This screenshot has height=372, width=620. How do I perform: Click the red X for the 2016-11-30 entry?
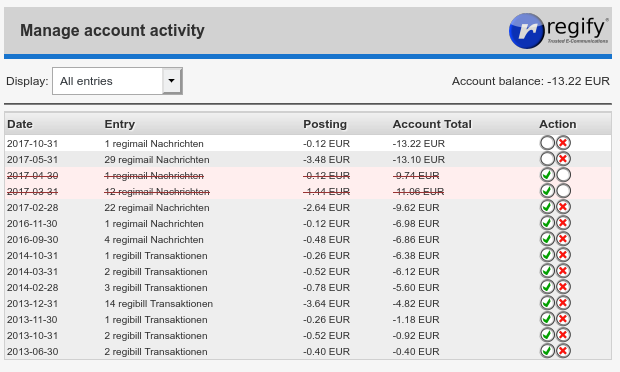[563, 223]
